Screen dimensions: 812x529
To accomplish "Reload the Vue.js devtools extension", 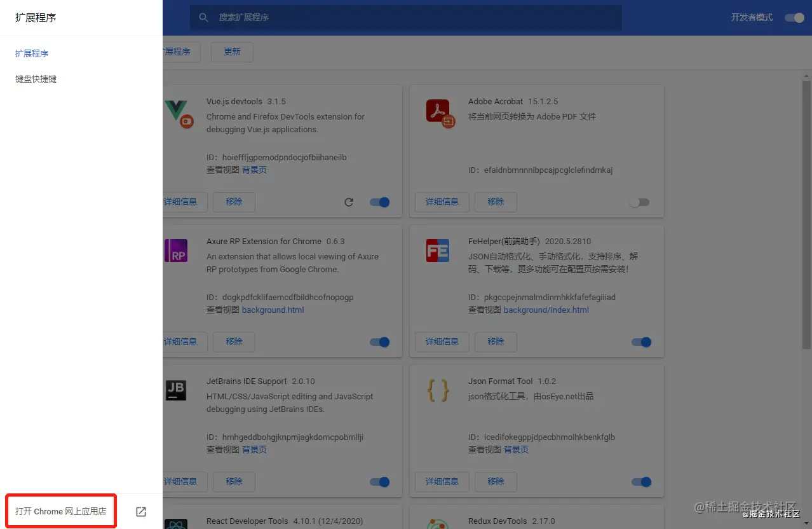I will [349, 202].
